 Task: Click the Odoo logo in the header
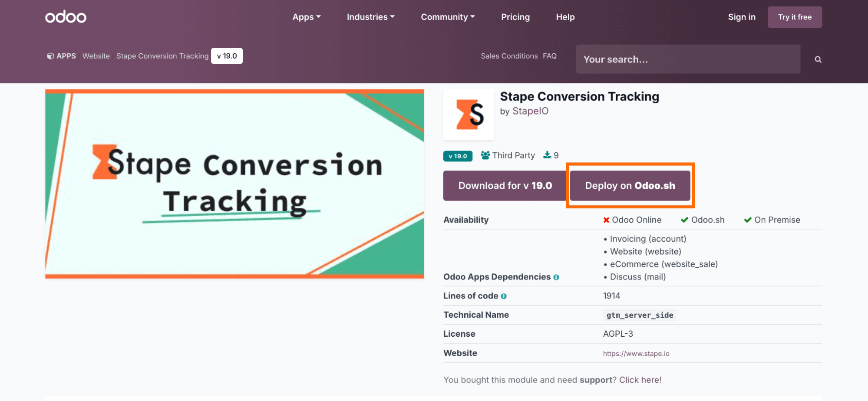(66, 16)
